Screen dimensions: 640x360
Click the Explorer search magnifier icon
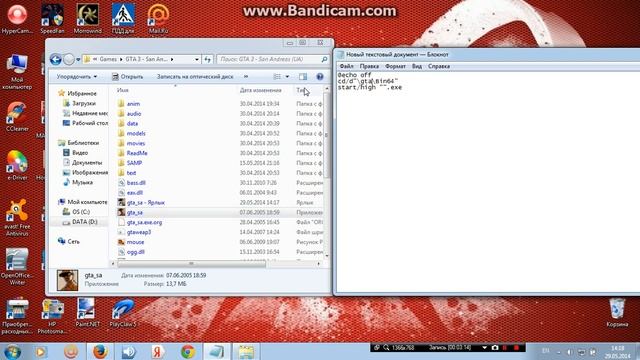pos(324,59)
